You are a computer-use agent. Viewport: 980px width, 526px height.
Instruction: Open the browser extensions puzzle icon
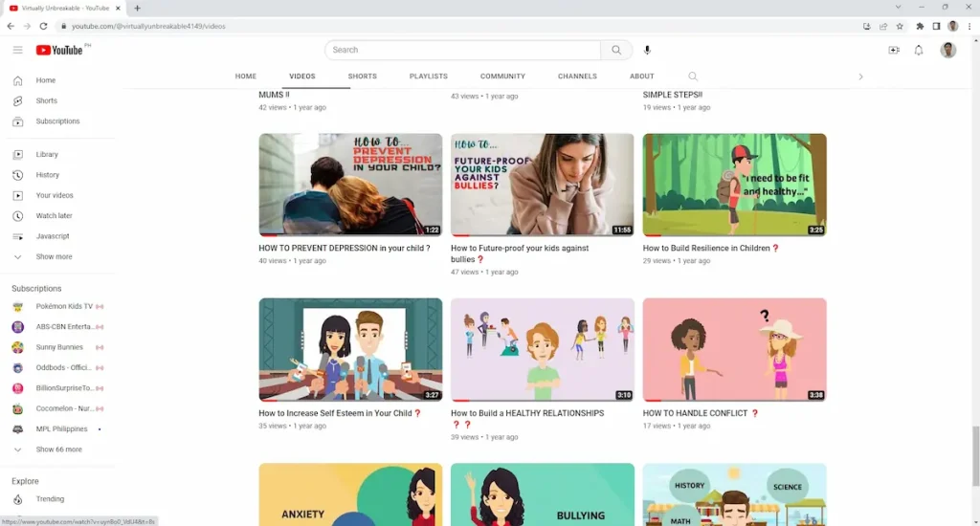920,26
